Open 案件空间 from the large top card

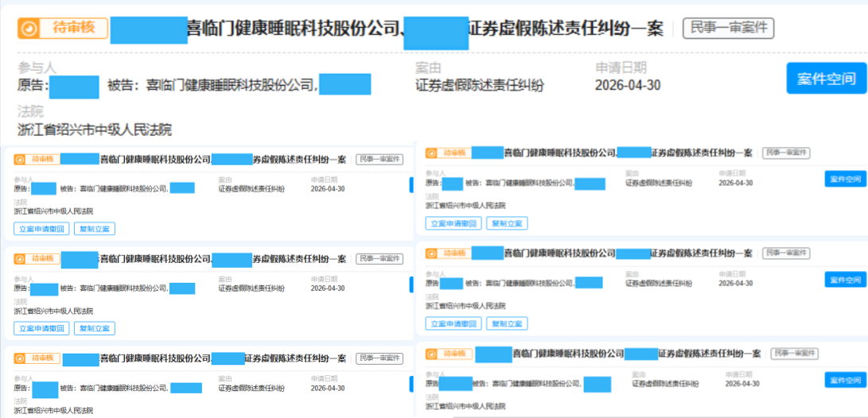pos(826,79)
